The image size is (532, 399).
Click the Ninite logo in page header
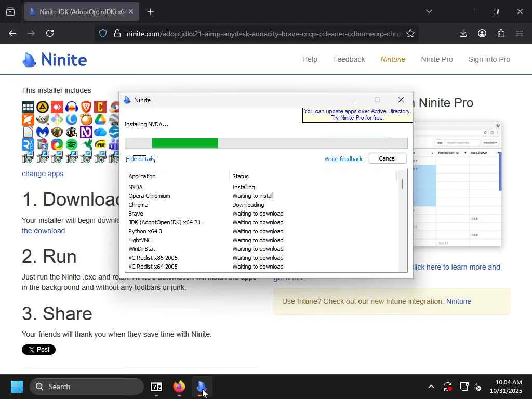click(x=55, y=60)
